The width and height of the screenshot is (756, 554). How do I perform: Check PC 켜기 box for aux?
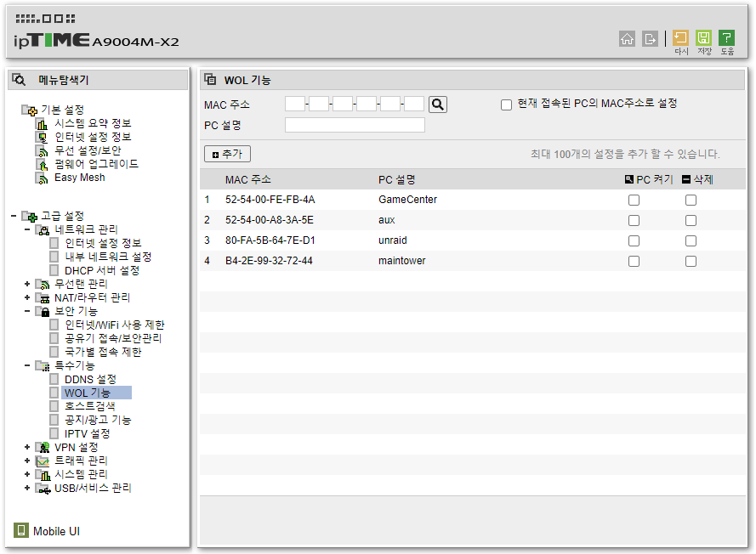coord(634,220)
